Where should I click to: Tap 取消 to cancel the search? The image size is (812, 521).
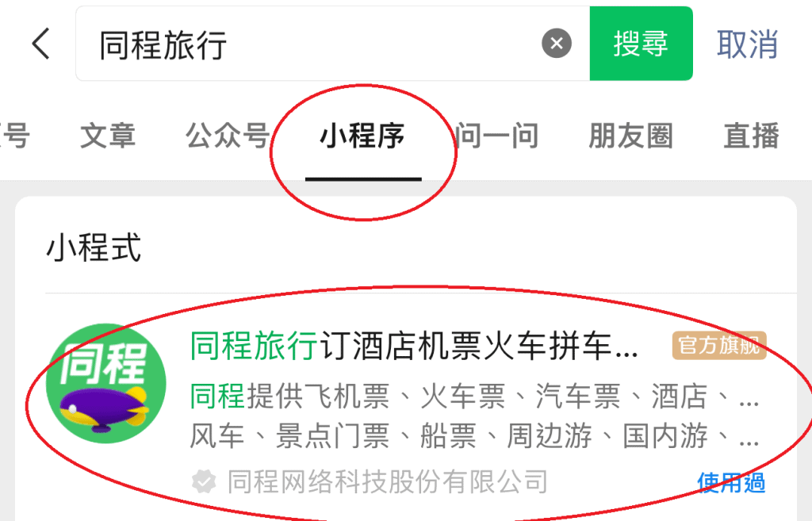[747, 44]
